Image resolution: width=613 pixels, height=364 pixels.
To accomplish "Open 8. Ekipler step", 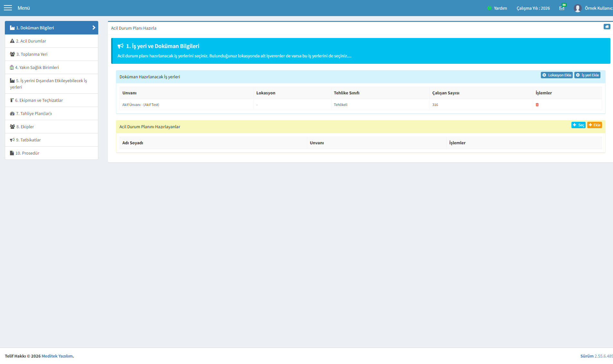I will point(52,127).
